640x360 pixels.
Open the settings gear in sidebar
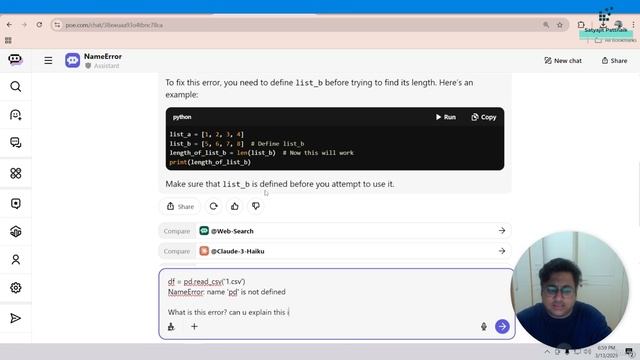point(16,288)
